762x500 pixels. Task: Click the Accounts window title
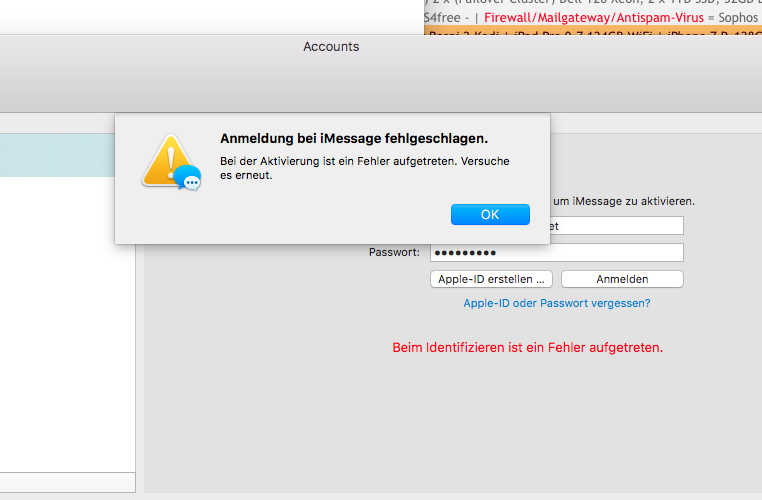tap(331, 47)
